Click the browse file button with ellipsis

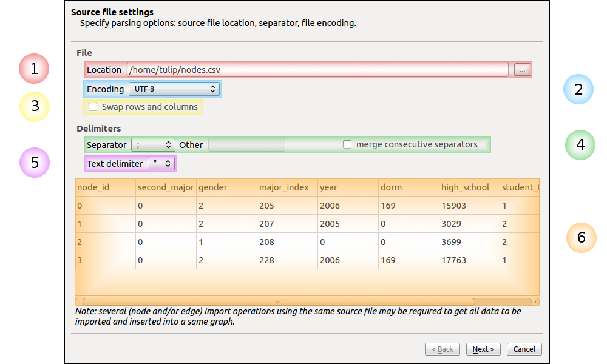pos(521,70)
